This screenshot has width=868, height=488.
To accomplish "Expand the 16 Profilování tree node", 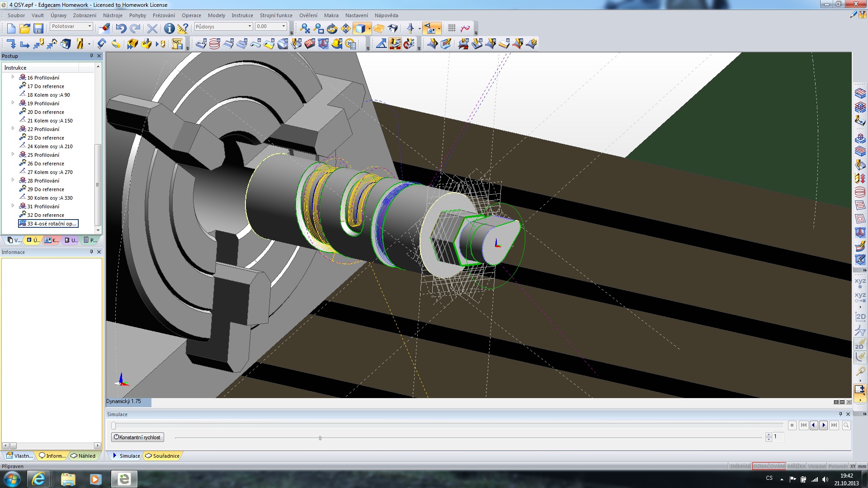I will (x=13, y=77).
